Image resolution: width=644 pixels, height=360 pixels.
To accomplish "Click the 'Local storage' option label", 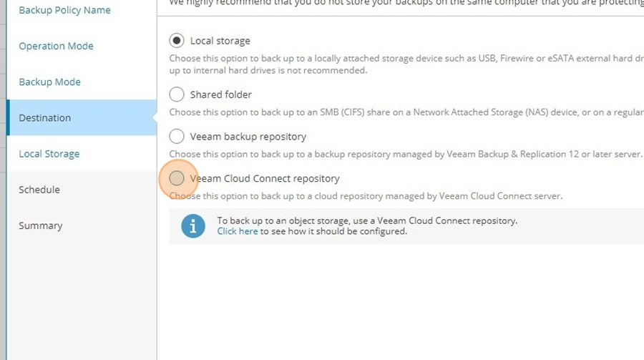I will (220, 41).
